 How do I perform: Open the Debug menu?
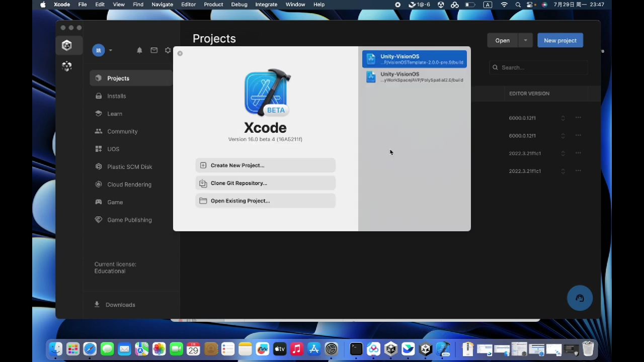(x=239, y=5)
